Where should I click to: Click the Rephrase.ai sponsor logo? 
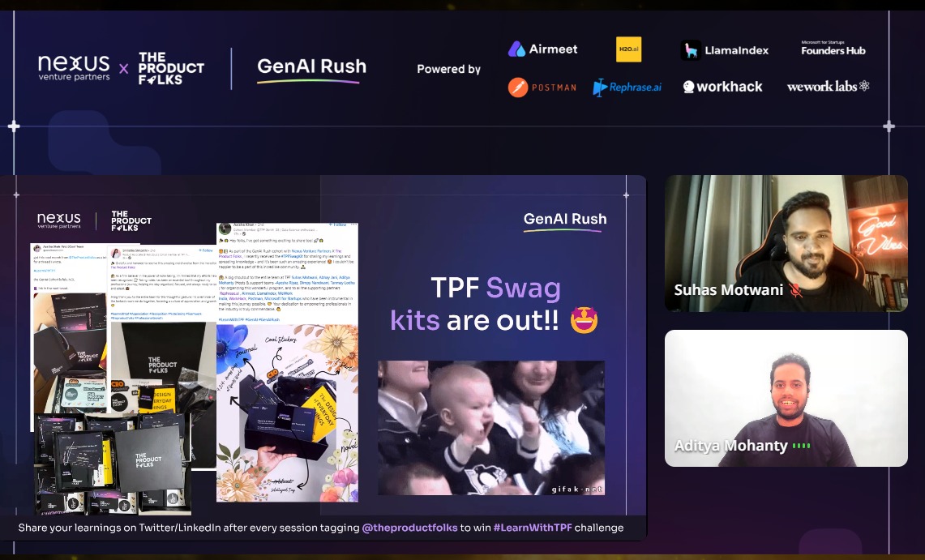pos(627,88)
